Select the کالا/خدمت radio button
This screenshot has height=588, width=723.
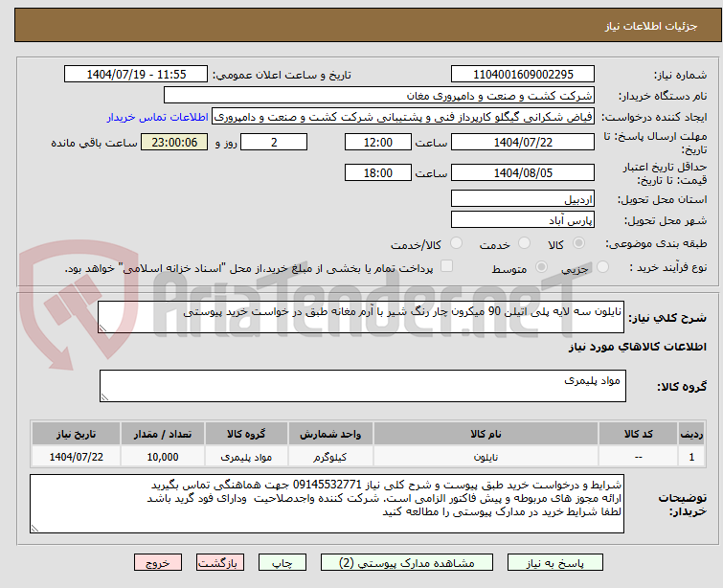[456, 243]
